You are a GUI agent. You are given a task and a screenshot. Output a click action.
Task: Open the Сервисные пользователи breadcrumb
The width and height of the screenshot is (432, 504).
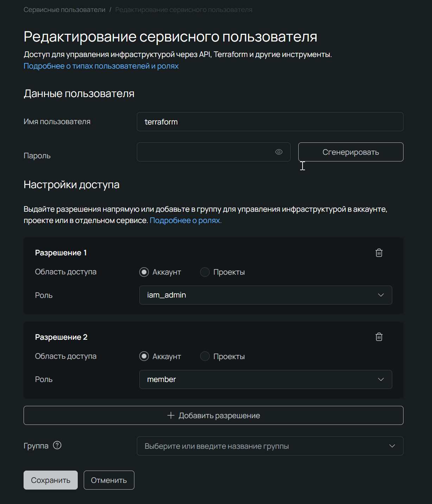64,9
